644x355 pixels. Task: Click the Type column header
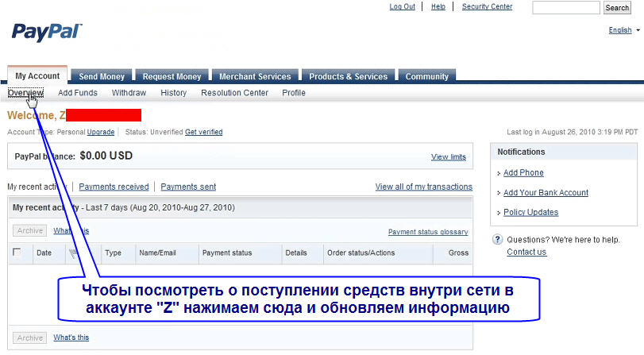click(113, 253)
